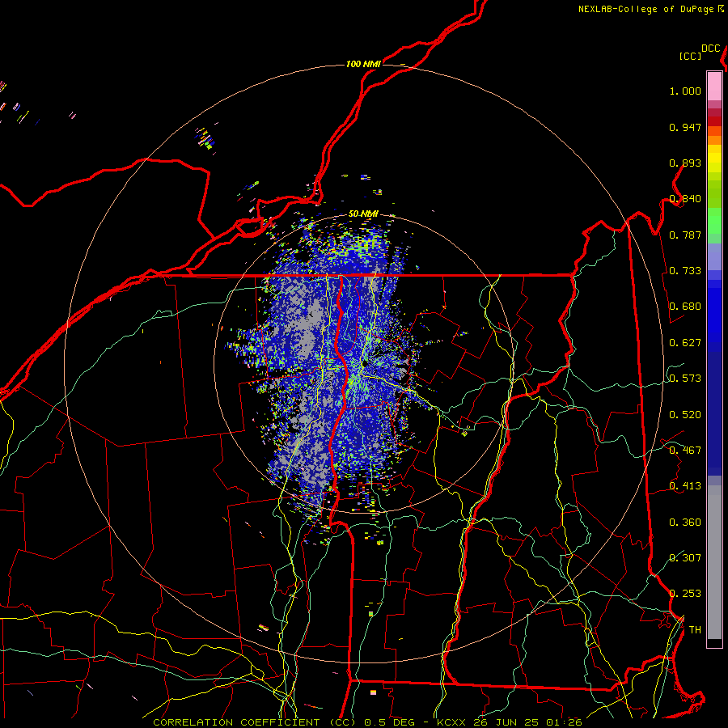
Task: Select the 0.573 scale value
Action: point(685,379)
